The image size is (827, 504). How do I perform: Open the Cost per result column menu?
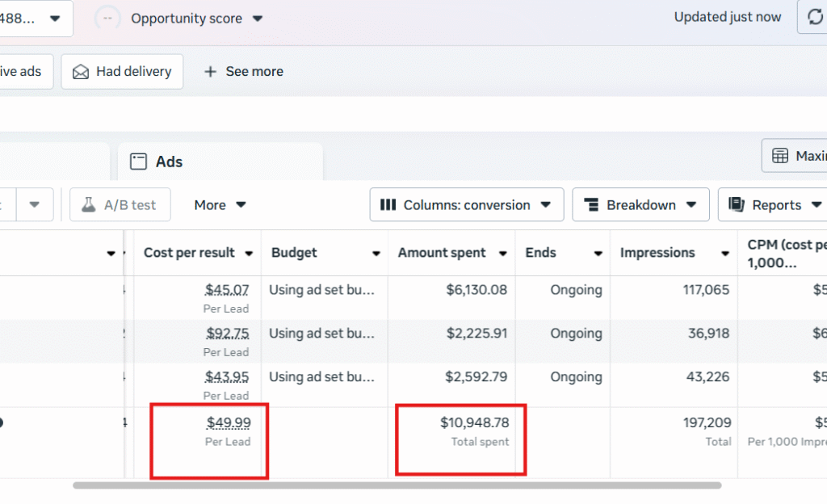[249, 254]
